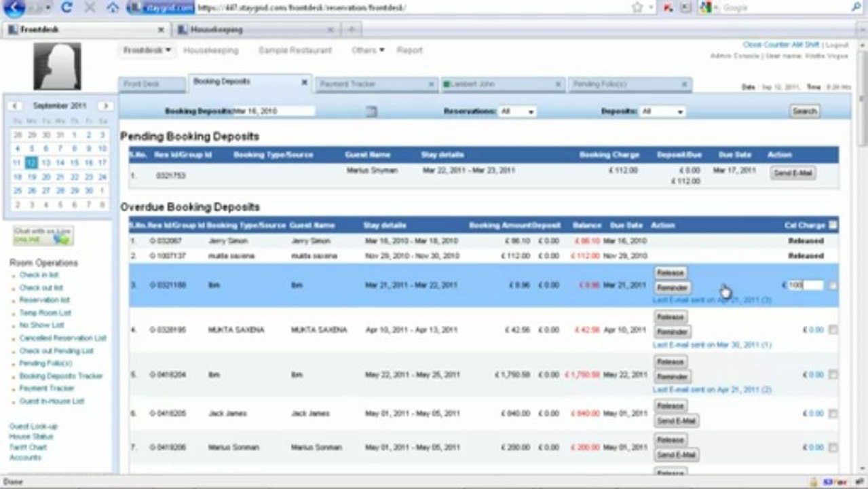868x489 pixels.
Task: Open the Report menu
Action: pyautogui.click(x=409, y=50)
